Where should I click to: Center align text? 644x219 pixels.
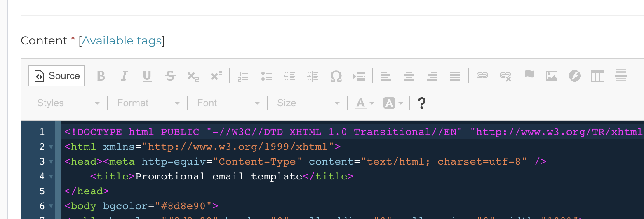tap(409, 76)
